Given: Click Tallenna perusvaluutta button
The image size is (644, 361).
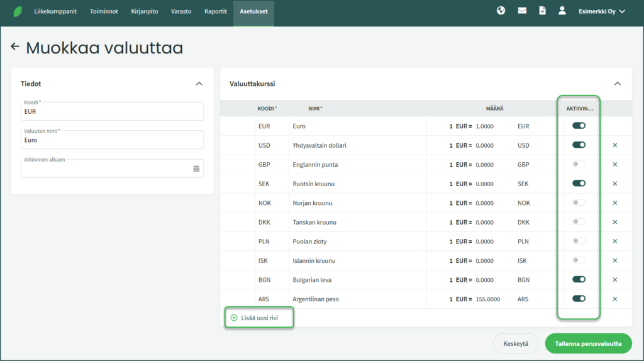Looking at the screenshot, I should coord(588,344).
